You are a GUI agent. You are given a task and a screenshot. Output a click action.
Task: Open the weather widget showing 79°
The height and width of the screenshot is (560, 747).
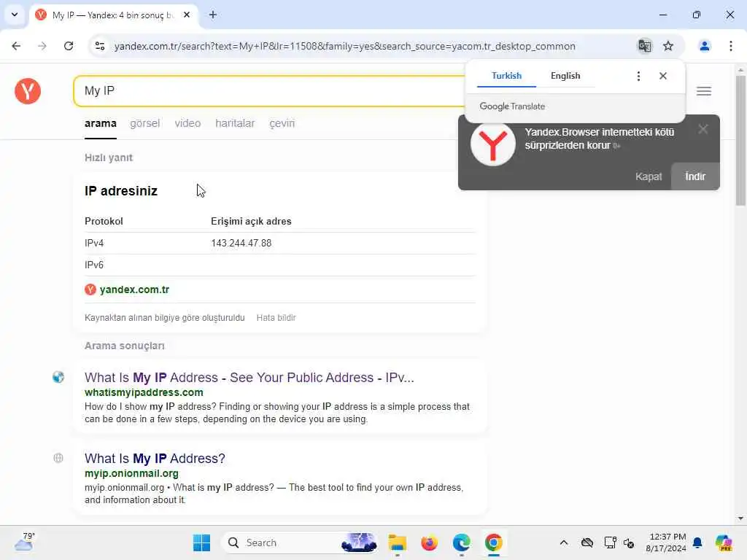click(25, 542)
